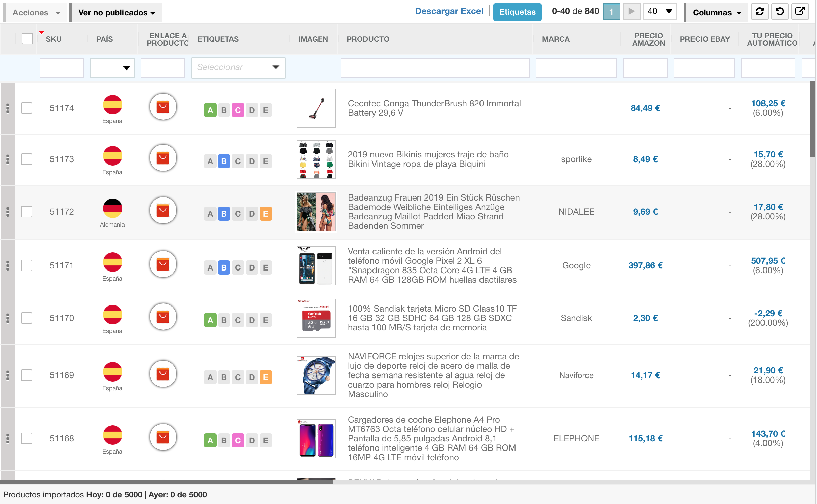Click the Descargar Excel link
The height and width of the screenshot is (504, 817).
pos(449,11)
